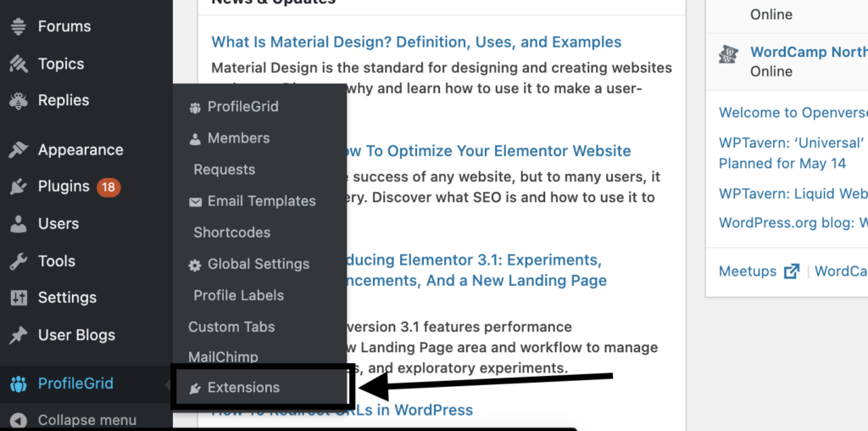Click the Users person icon

(x=19, y=224)
